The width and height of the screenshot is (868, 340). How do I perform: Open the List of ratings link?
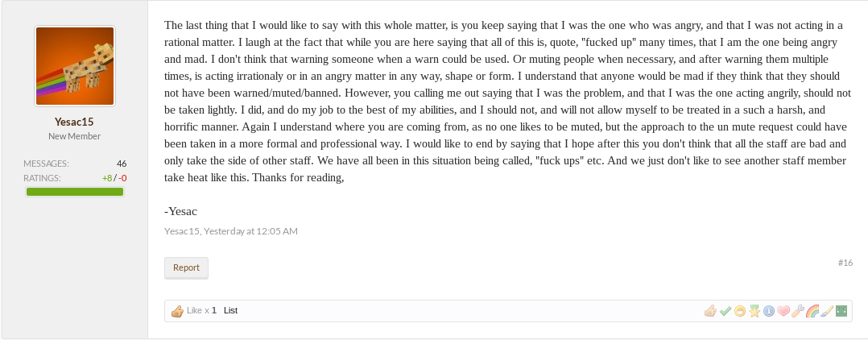(230, 311)
